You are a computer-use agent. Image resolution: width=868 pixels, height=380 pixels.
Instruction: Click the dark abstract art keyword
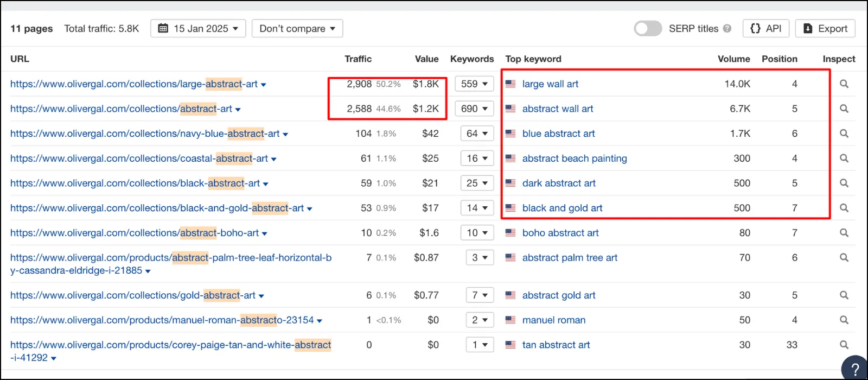coord(559,183)
